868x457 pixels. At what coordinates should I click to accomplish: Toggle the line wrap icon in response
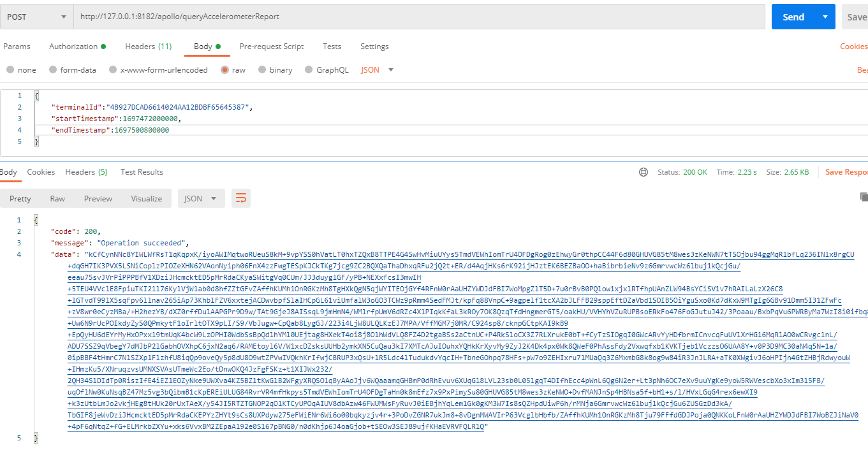240,199
